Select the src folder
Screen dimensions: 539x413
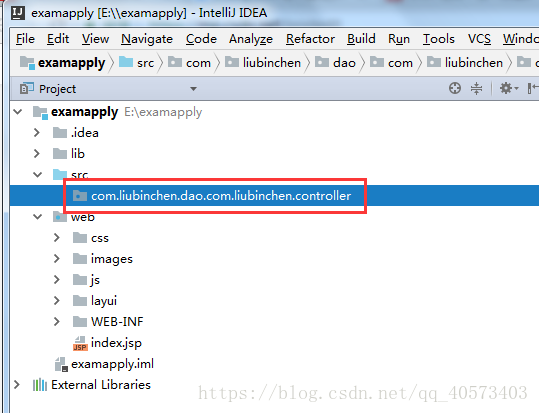coord(79,175)
